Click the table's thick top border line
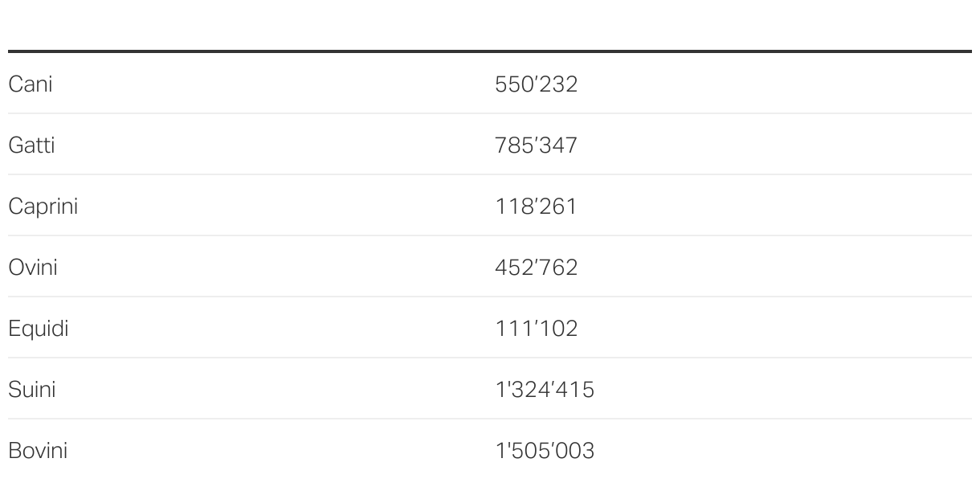Viewport: 980px width, 487px height. [x=490, y=51]
